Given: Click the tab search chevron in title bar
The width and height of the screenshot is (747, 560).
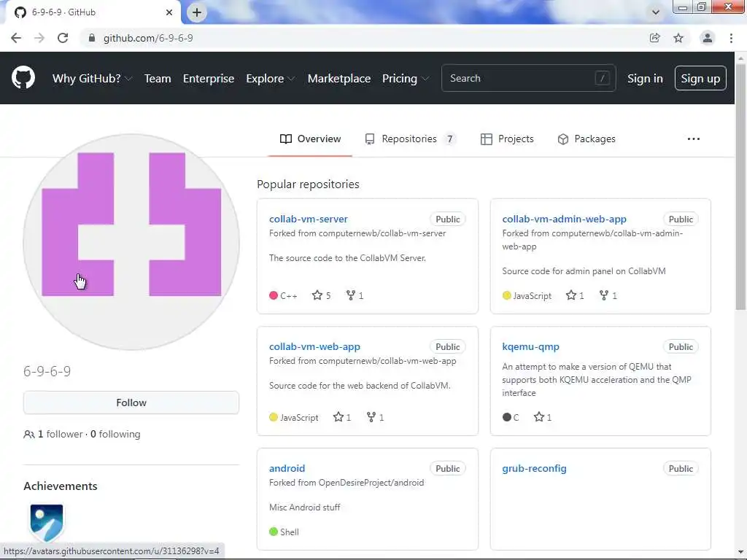Looking at the screenshot, I should click(x=656, y=12).
